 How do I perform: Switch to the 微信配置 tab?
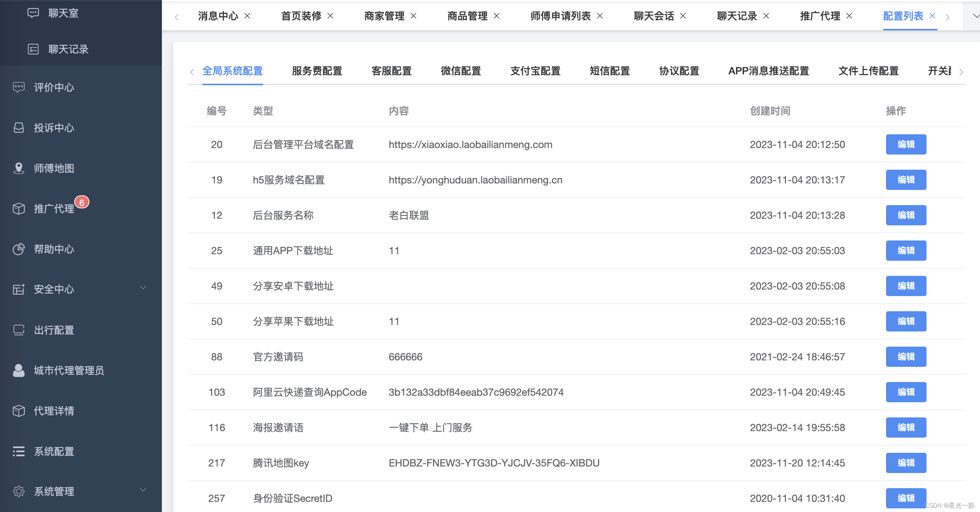click(461, 71)
